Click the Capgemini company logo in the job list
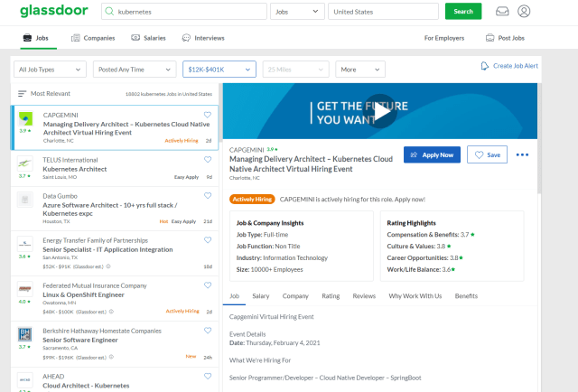This screenshot has width=578, height=392. [25, 119]
